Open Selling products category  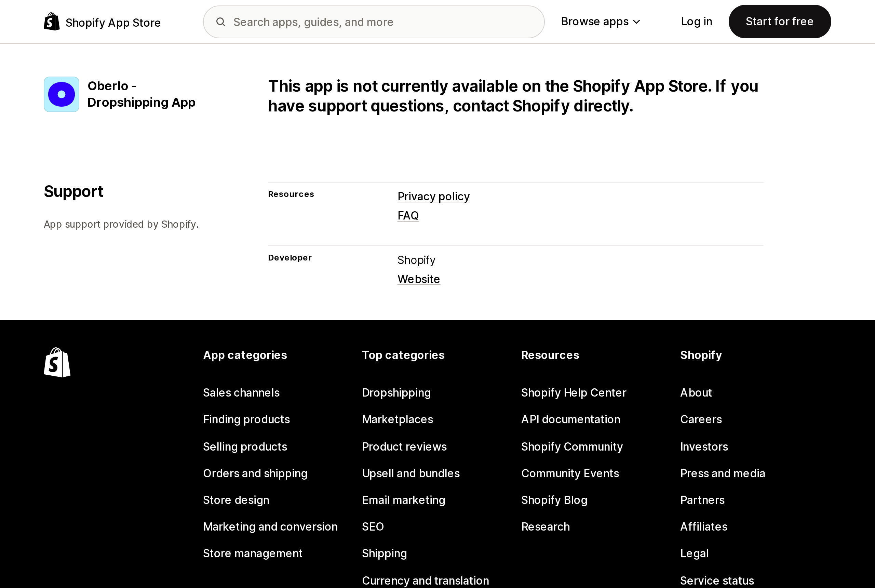pos(245,446)
